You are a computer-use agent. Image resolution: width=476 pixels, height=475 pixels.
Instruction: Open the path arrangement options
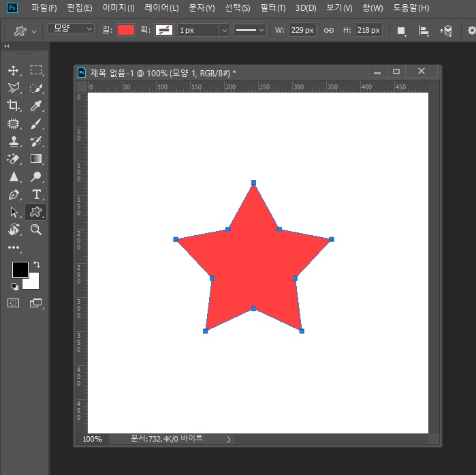(446, 31)
